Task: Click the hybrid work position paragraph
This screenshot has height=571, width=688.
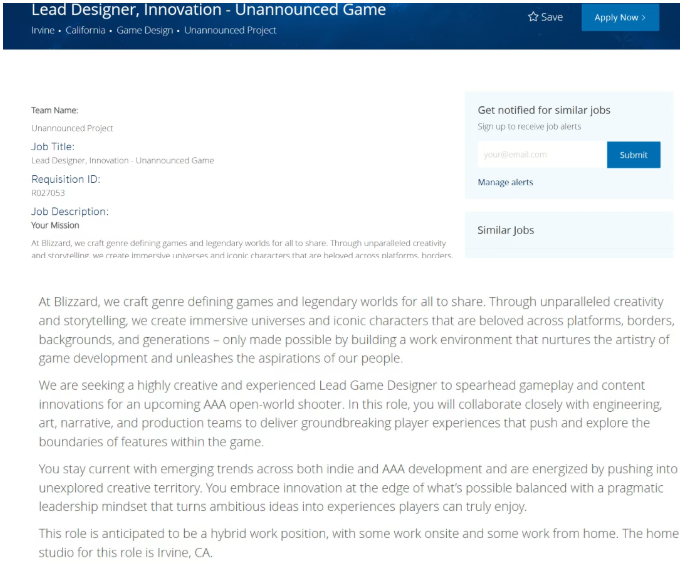Action: (x=360, y=542)
